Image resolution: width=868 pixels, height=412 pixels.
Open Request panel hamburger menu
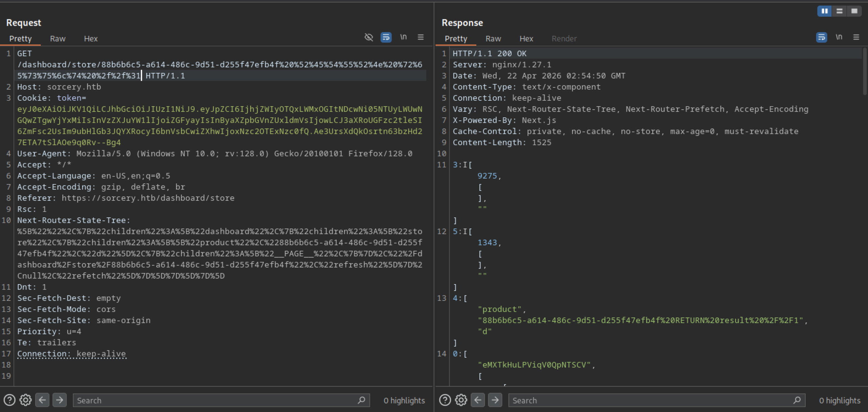pos(420,37)
